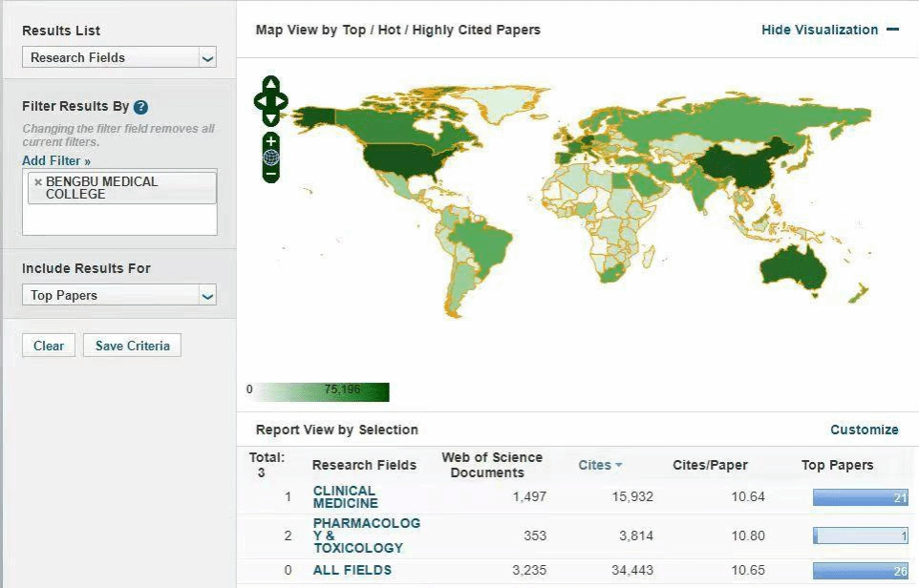The height and width of the screenshot is (588, 919).
Task: Remove the BENGBU MEDICAL COLLEGE filter
Action: [x=38, y=182]
